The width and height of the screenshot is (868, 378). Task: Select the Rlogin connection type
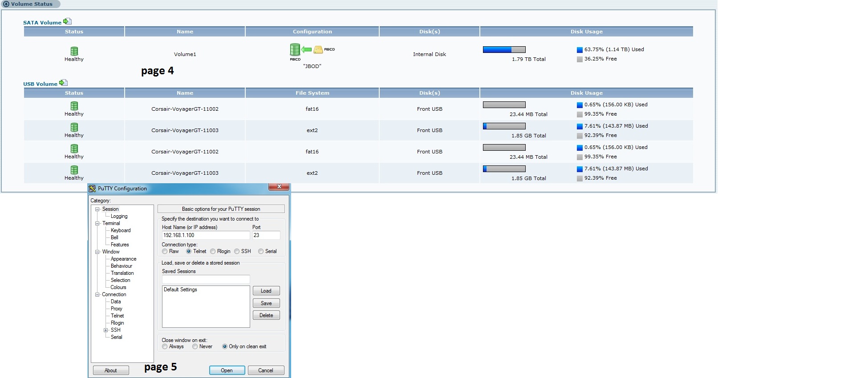pos(213,251)
